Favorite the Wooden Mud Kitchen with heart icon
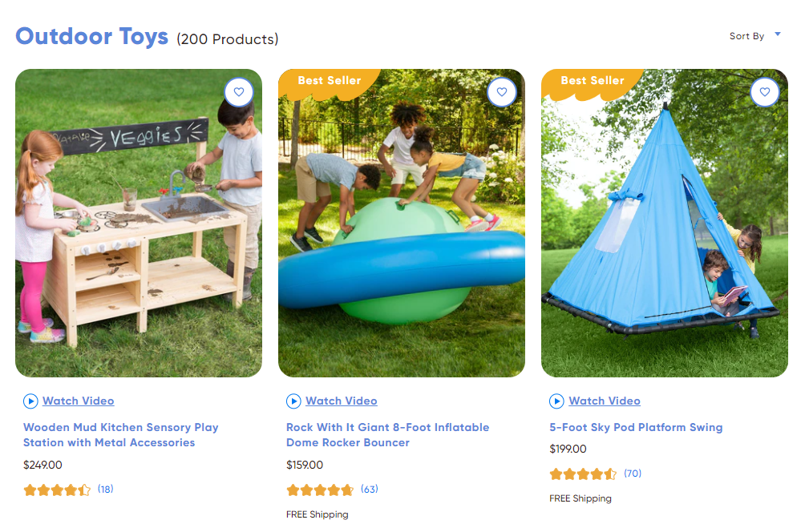805x532 pixels. point(239,92)
